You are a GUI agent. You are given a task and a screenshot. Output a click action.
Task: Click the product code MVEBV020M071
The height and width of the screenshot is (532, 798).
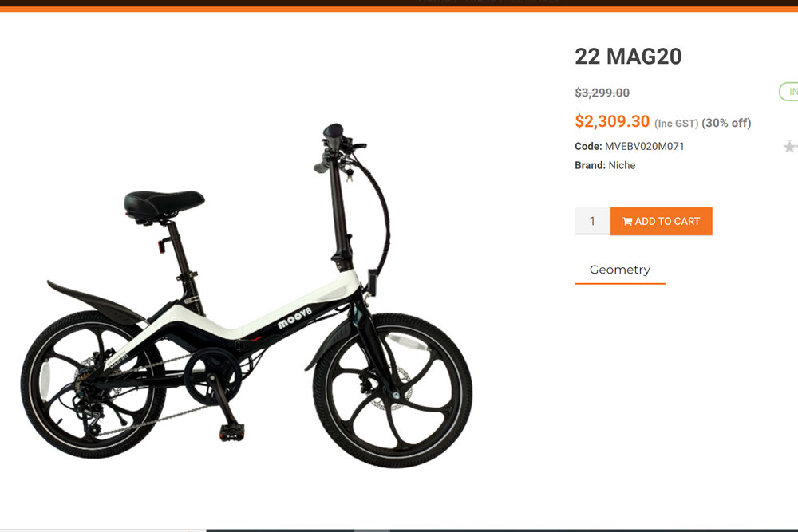coord(644,147)
